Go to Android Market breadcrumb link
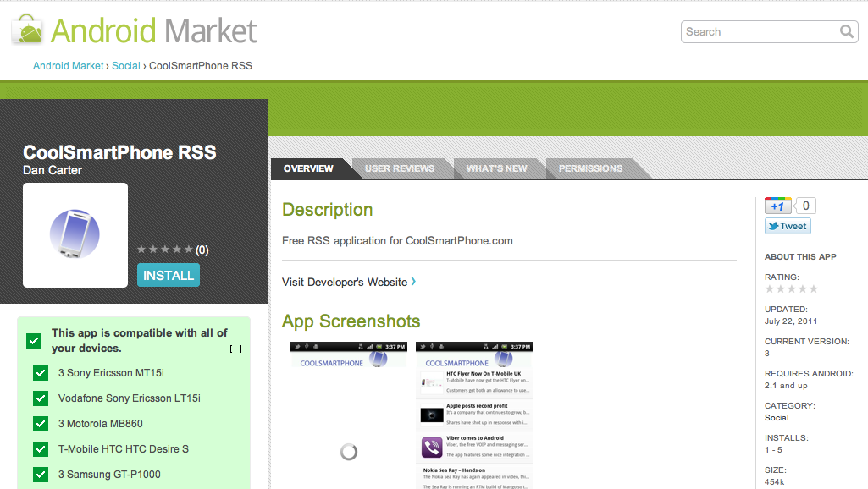Image resolution: width=868 pixels, height=489 pixels. pos(68,66)
